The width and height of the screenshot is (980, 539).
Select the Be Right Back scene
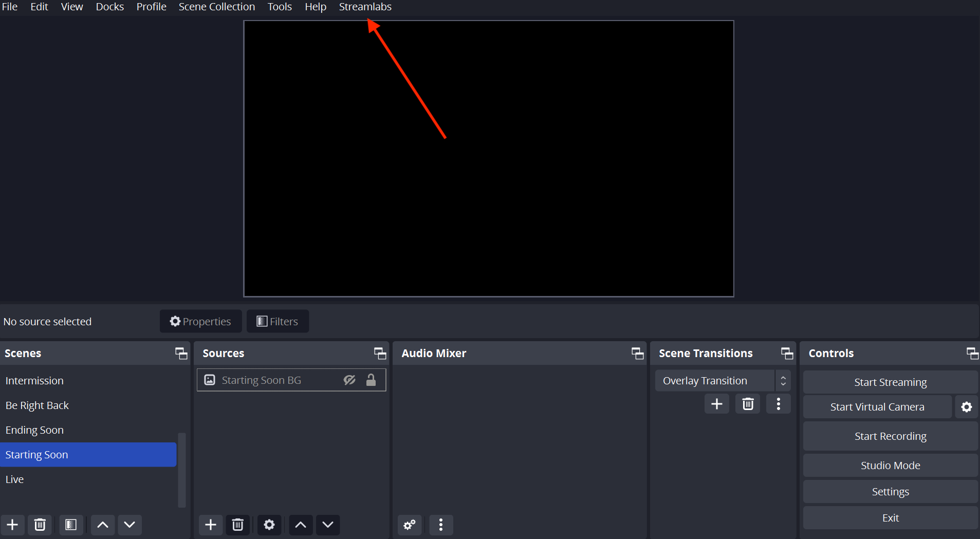coord(37,405)
